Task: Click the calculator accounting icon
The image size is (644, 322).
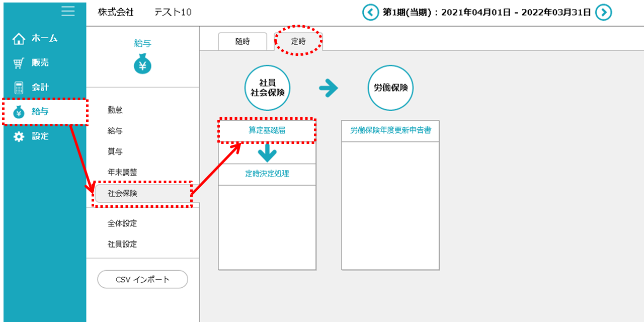Action: [x=19, y=88]
